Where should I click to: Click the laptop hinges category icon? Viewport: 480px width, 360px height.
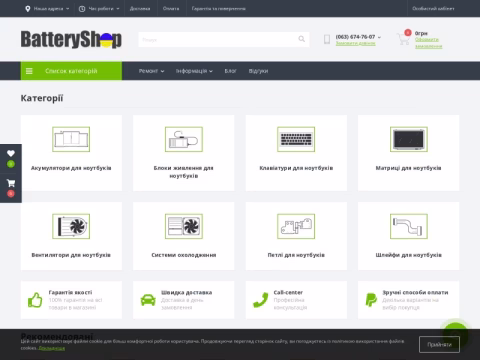[296, 226]
